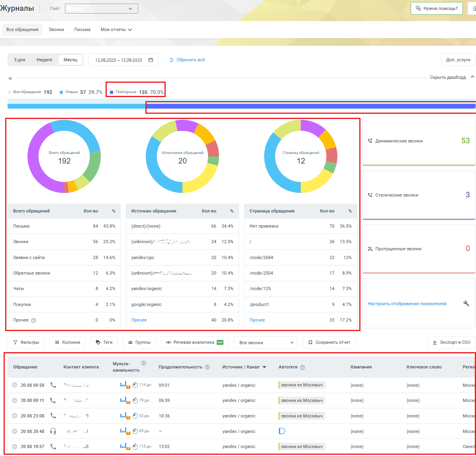Click Прочее link in Страница обращения table
476x456 pixels.
(x=257, y=320)
